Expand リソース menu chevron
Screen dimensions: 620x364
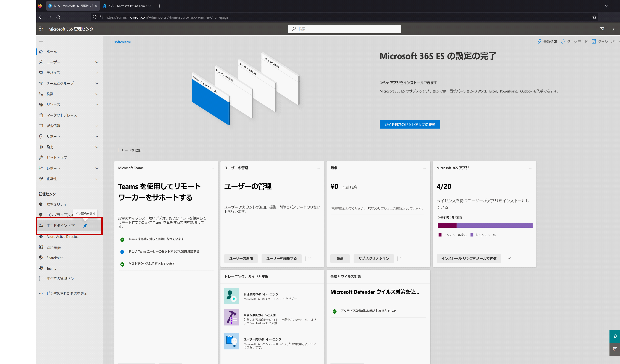(97, 104)
